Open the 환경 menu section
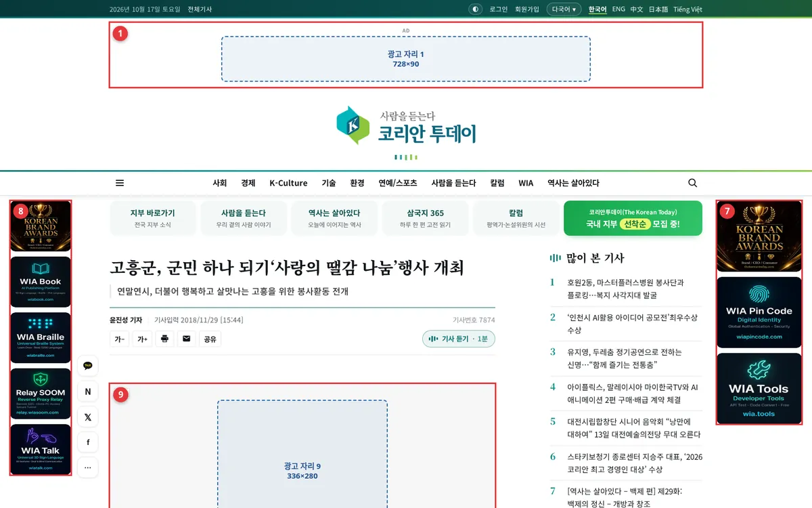Screen dimensions: 812x508 click(357, 183)
